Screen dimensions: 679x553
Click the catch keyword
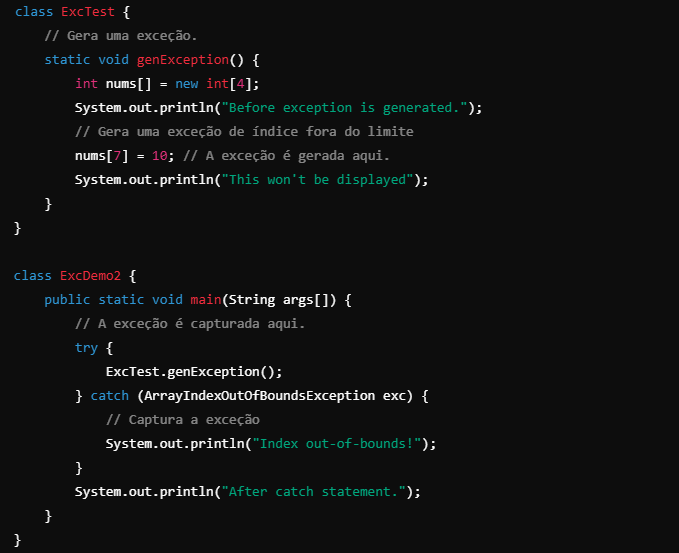coord(110,395)
